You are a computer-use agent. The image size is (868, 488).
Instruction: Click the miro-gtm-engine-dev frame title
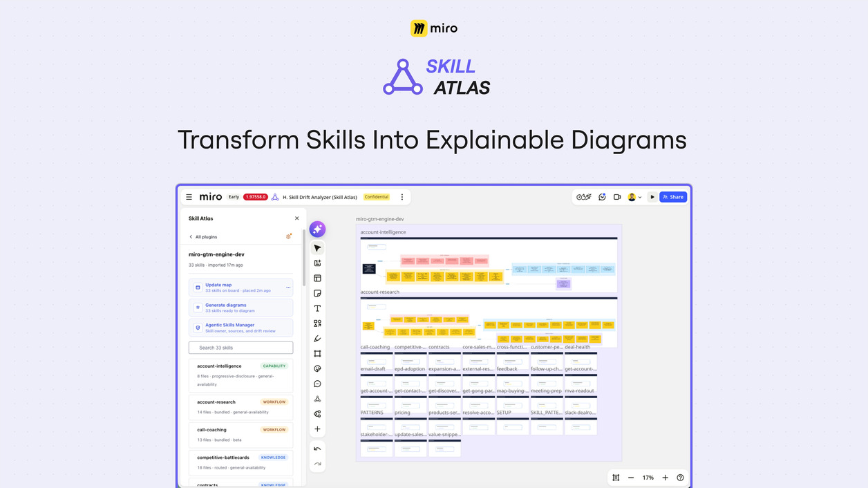click(x=380, y=219)
